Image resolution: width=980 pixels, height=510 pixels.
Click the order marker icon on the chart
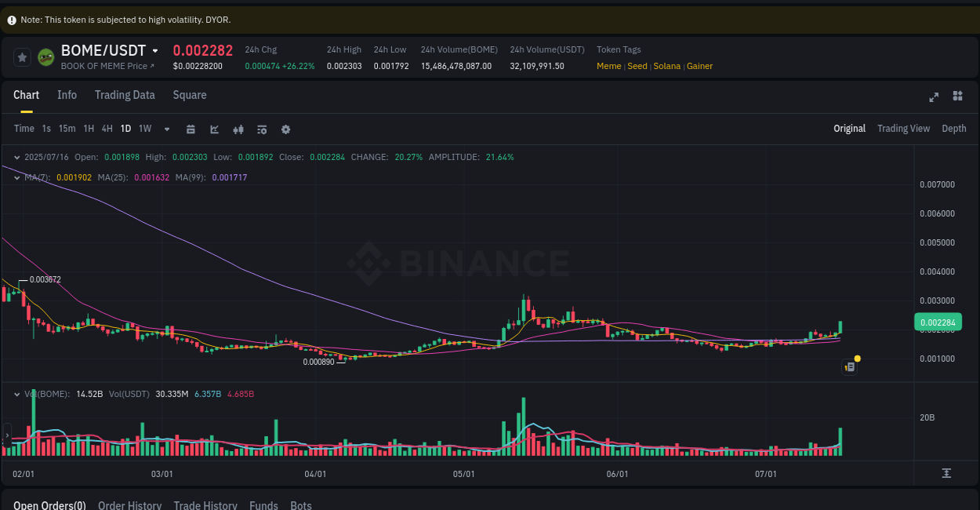click(849, 366)
